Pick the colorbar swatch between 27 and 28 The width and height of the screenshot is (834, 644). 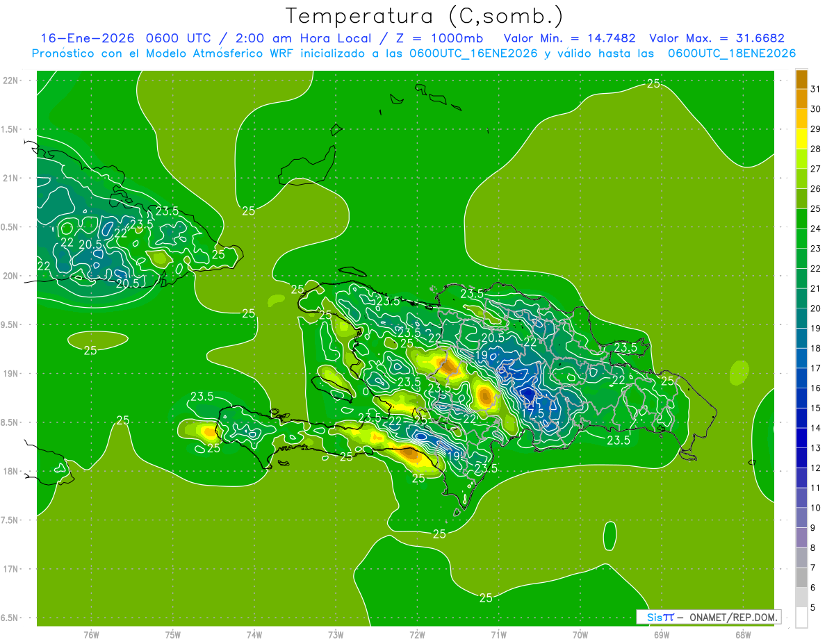pos(801,159)
